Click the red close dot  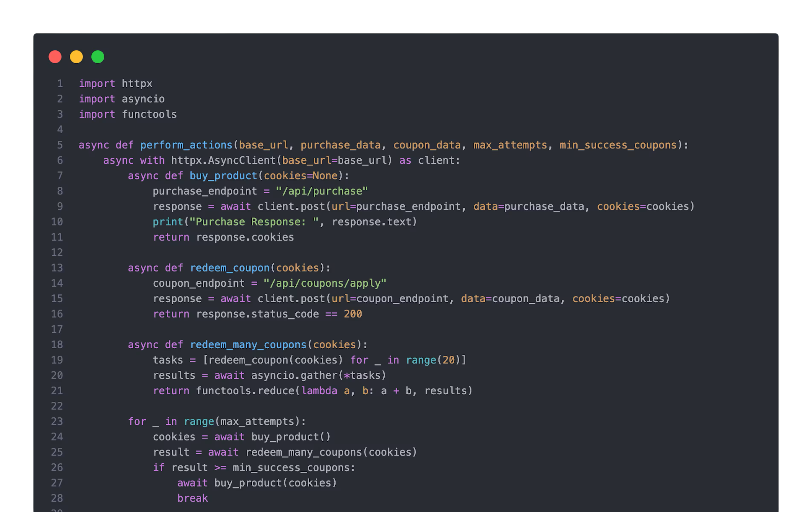click(55, 57)
